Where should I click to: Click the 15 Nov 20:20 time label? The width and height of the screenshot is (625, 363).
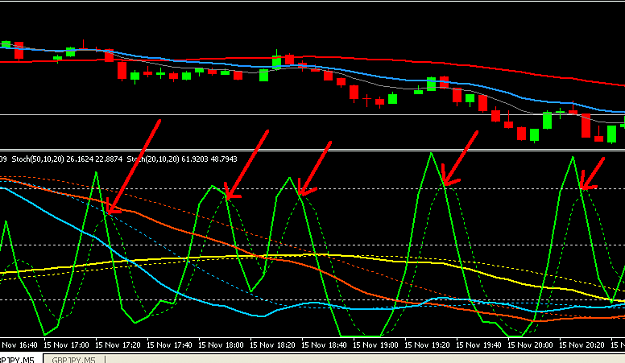(x=582, y=345)
